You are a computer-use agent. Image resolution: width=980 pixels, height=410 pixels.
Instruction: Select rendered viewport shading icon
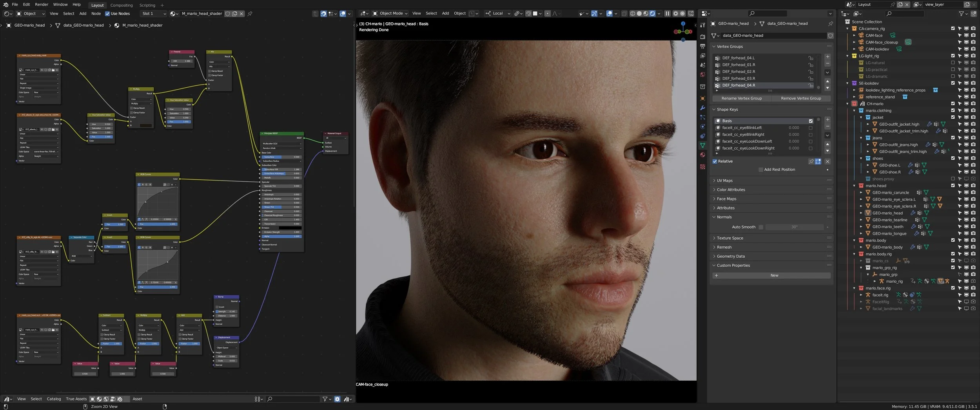pyautogui.click(x=652, y=13)
